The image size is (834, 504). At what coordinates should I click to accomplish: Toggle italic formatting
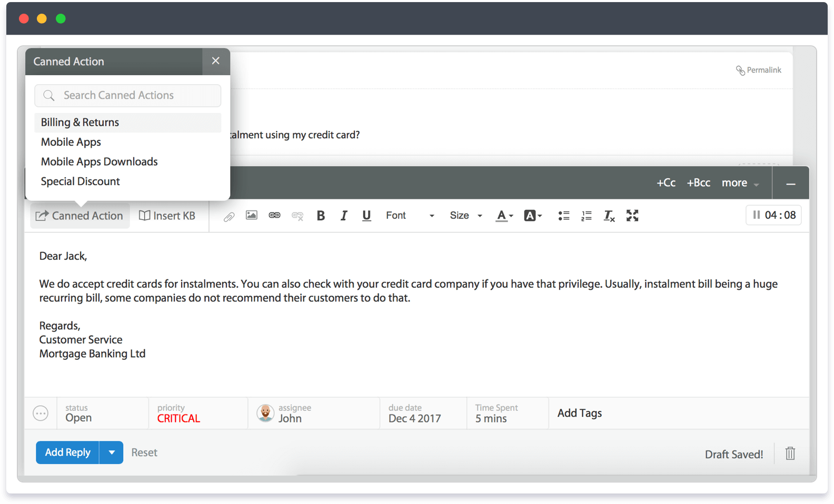pyautogui.click(x=344, y=216)
